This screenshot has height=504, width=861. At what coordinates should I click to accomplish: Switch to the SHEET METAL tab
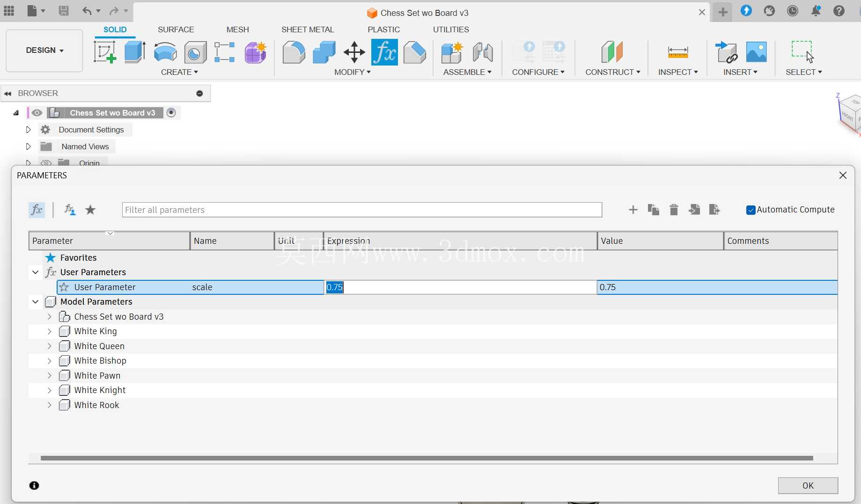308,29
